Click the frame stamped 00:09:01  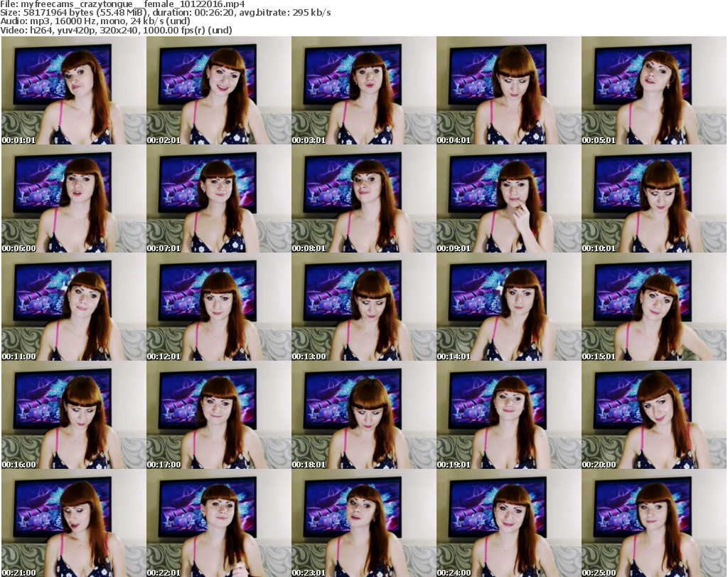(508, 198)
